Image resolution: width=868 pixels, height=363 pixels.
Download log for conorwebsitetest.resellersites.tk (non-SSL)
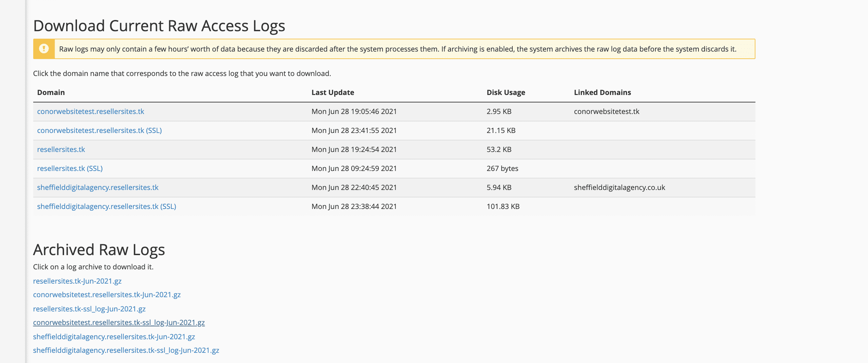click(x=91, y=112)
